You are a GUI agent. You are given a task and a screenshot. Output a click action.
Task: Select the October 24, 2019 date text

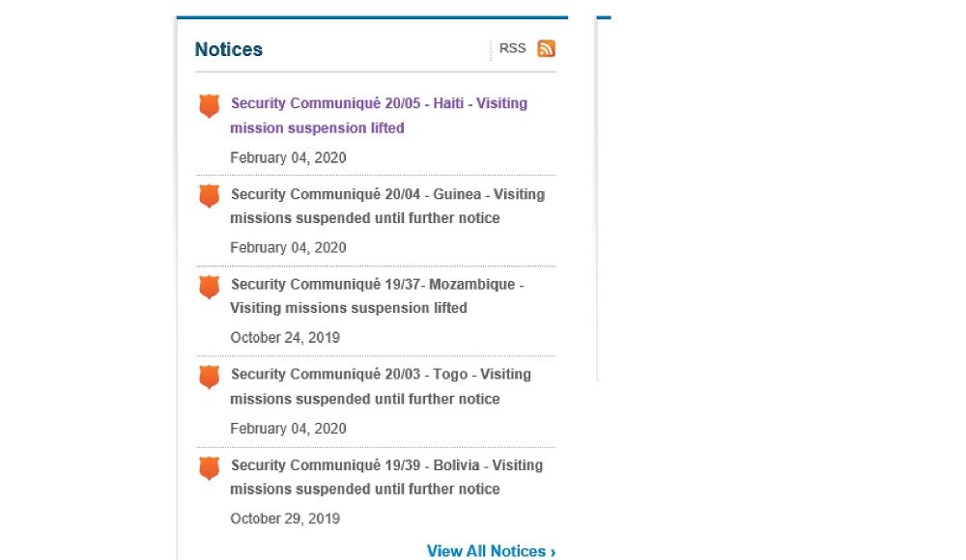click(x=285, y=338)
